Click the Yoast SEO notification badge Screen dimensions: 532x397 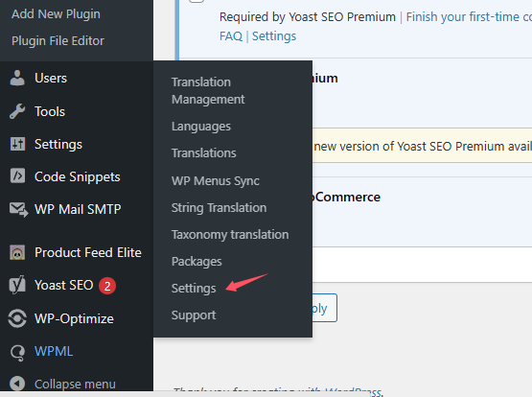107,286
